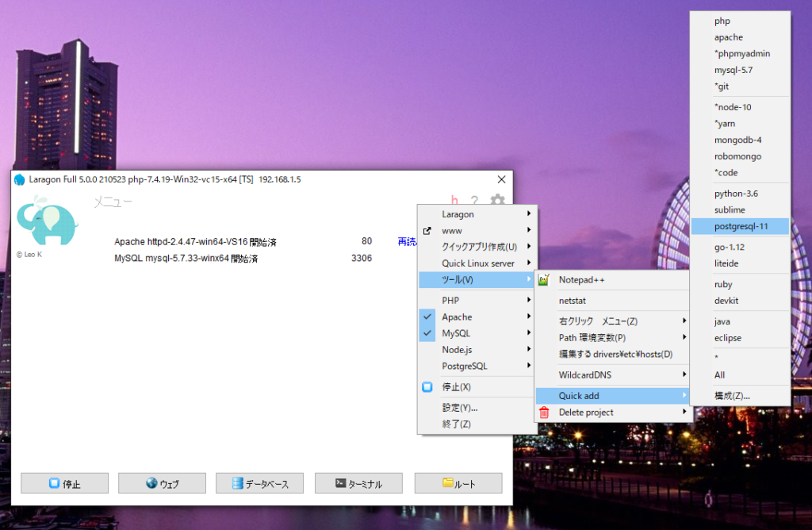Click the red trash icon beside Delete project

(x=544, y=413)
